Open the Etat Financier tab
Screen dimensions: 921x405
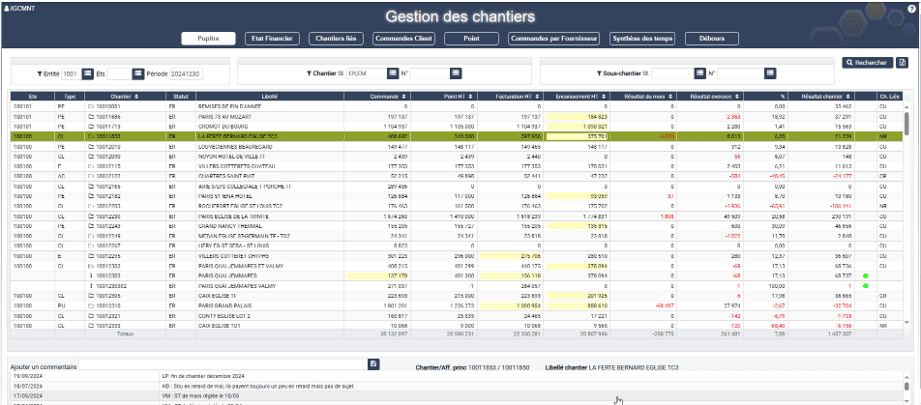[272, 39]
